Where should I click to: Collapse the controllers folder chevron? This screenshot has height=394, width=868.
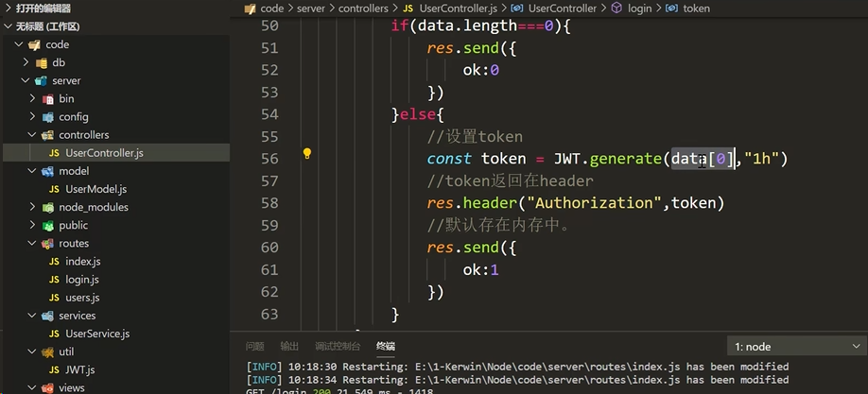tap(33, 135)
